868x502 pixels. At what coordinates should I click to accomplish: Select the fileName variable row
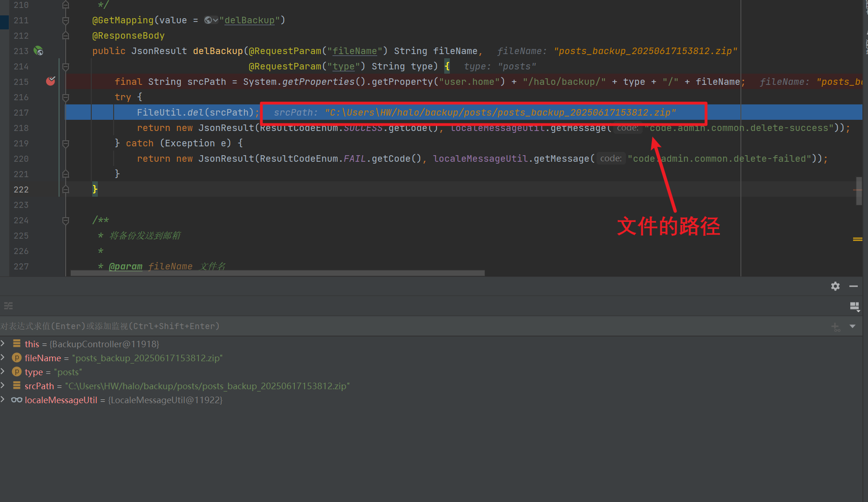point(123,358)
